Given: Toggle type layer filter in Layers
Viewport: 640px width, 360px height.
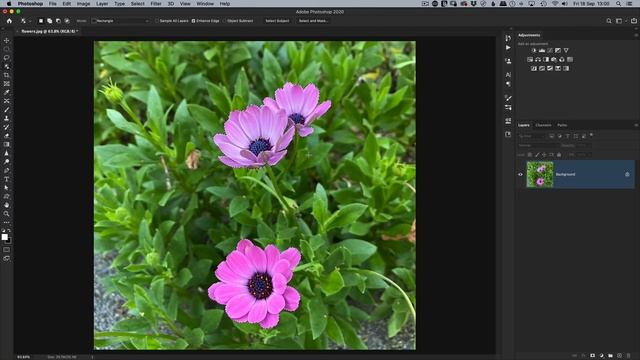Looking at the screenshot, I should (567, 136).
